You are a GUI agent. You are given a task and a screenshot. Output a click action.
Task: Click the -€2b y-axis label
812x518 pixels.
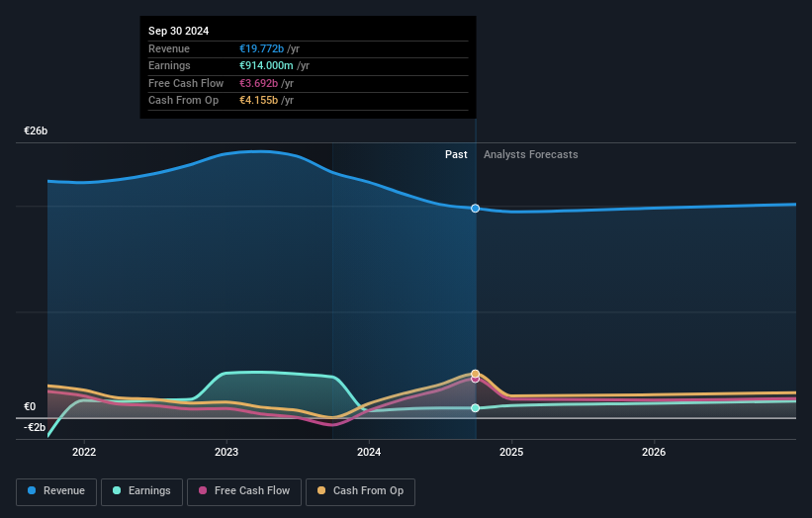pyautogui.click(x=35, y=427)
